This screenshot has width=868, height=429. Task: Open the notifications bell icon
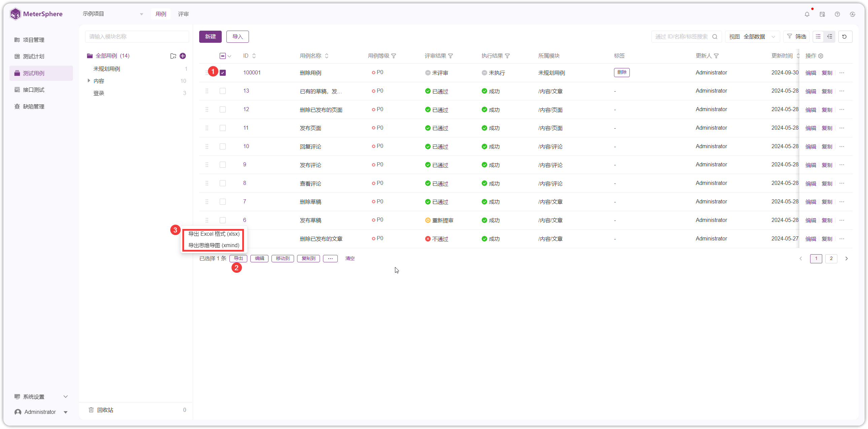click(x=807, y=14)
